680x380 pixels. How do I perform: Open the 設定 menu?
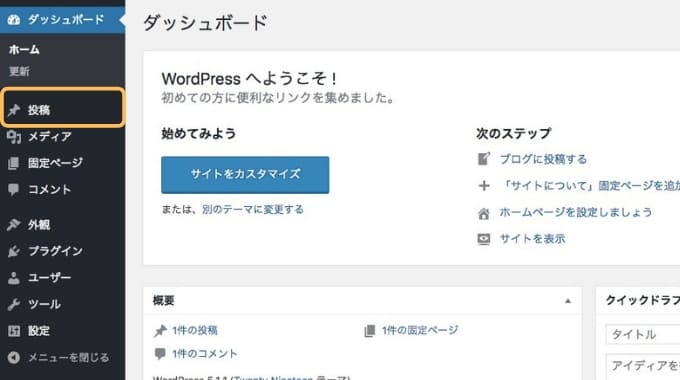click(x=62, y=331)
